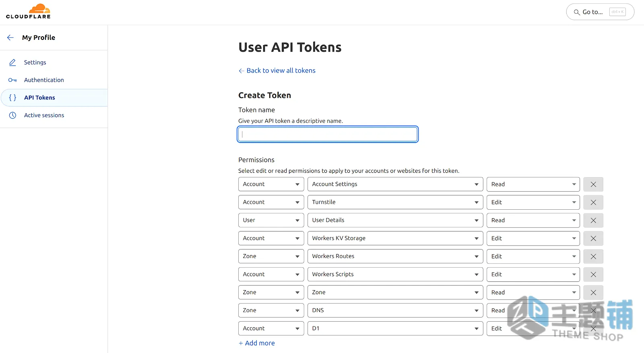The image size is (644, 353).
Task: Remove the User Details permission row
Action: tap(593, 221)
